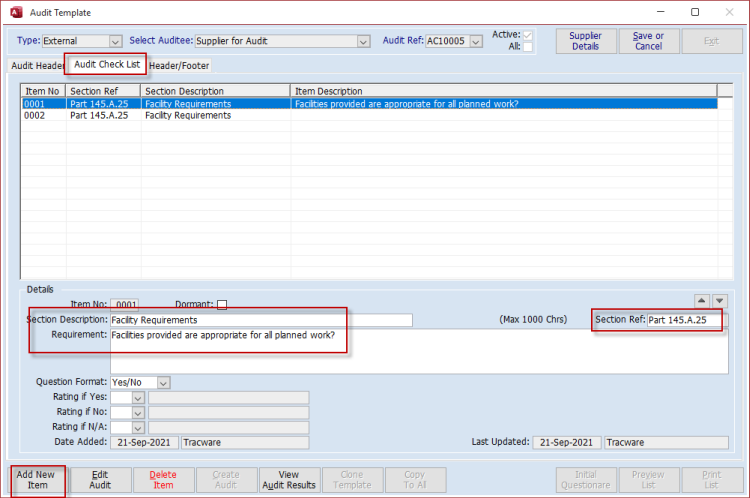Click the Section Ref column header
750x498 pixels.
pos(103,91)
